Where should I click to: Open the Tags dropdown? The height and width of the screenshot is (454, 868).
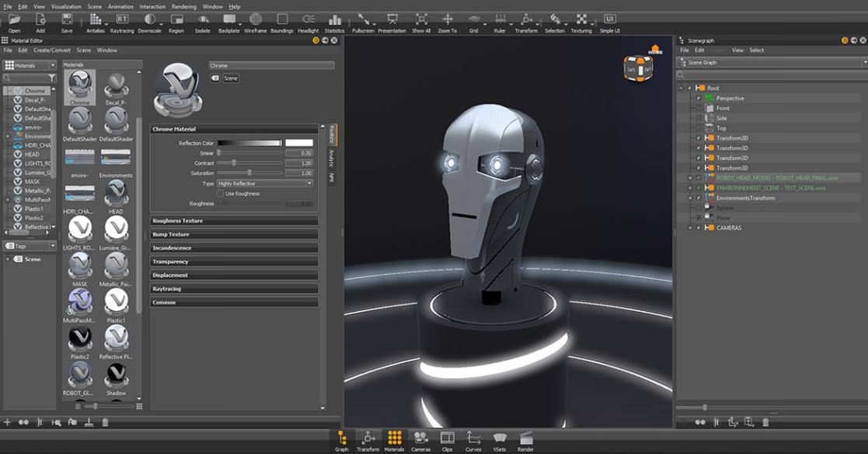pyautogui.click(x=30, y=246)
